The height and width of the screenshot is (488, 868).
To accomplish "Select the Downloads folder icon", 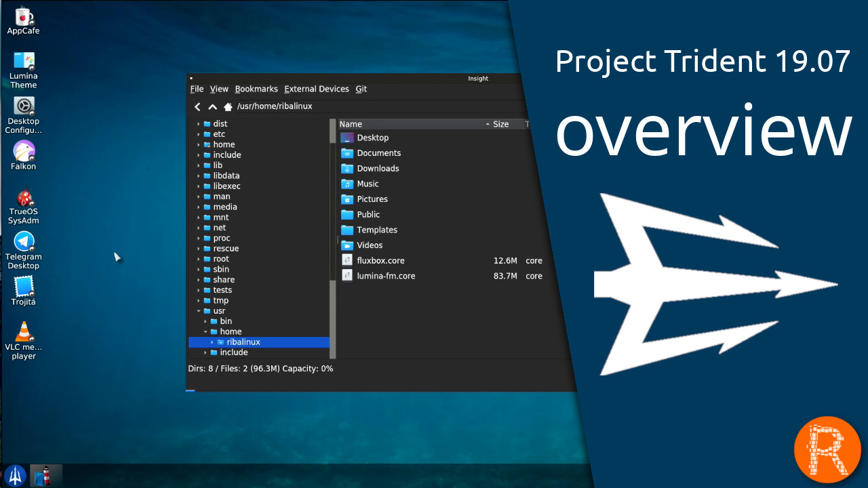I will (x=347, y=168).
